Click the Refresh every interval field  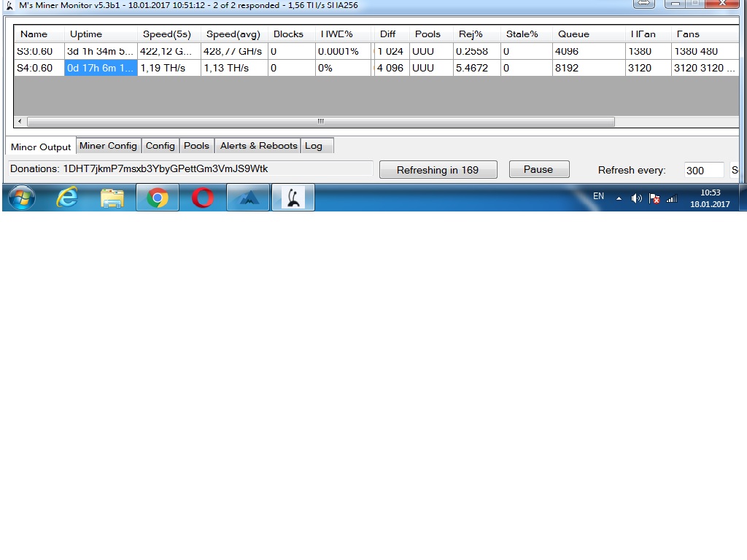tap(703, 170)
